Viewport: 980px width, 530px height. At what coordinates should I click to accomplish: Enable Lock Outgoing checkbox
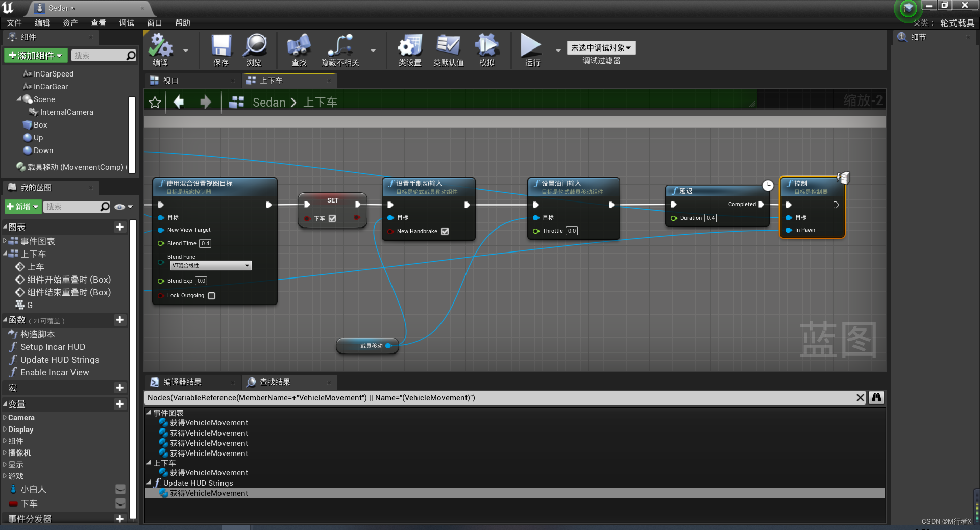(x=212, y=296)
